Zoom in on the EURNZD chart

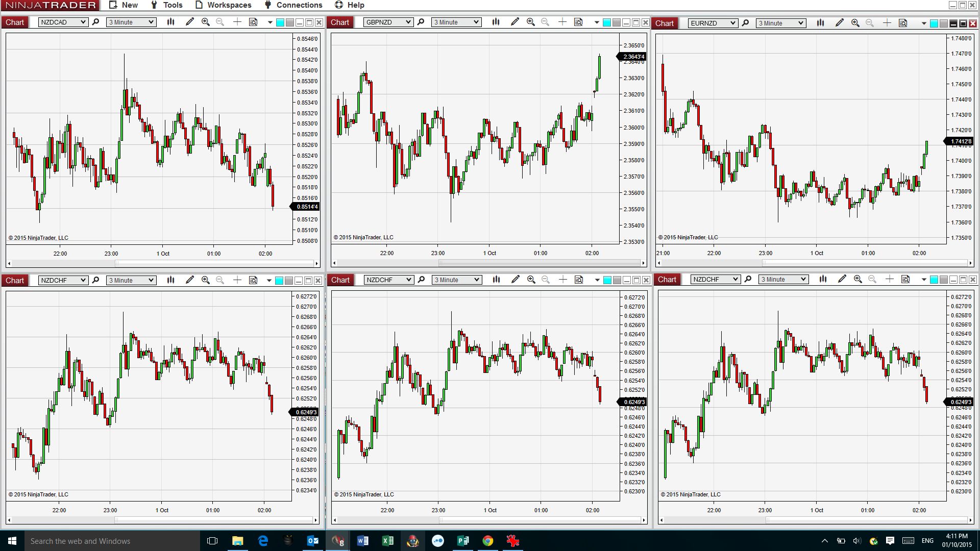coord(855,23)
